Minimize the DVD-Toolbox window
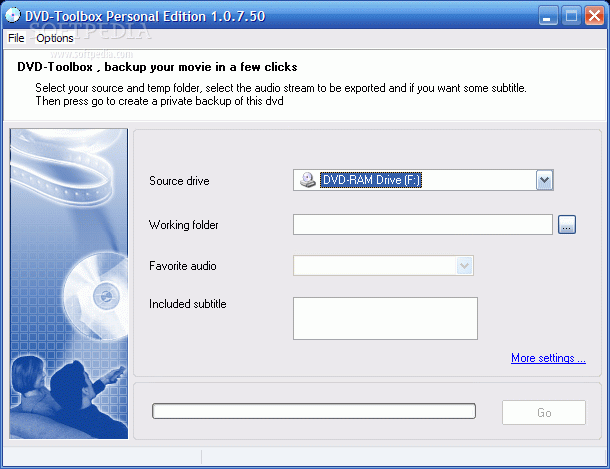Image resolution: width=610 pixels, height=469 pixels. (x=548, y=16)
